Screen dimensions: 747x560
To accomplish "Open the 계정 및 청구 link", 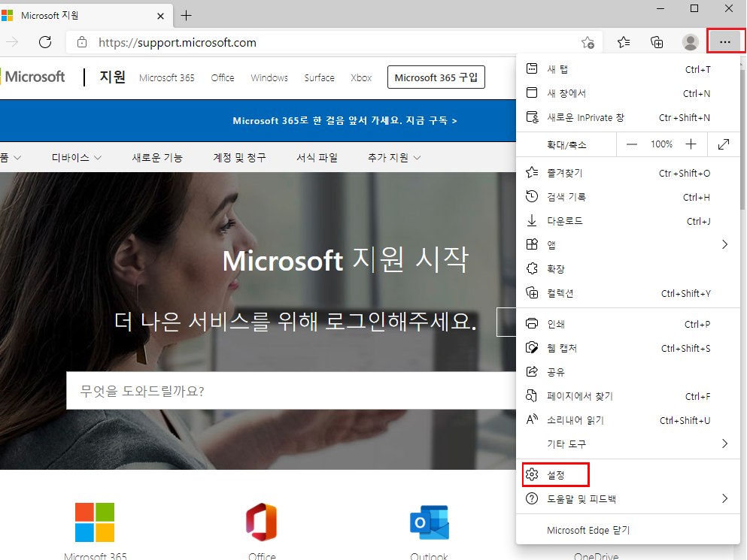I will [240, 158].
